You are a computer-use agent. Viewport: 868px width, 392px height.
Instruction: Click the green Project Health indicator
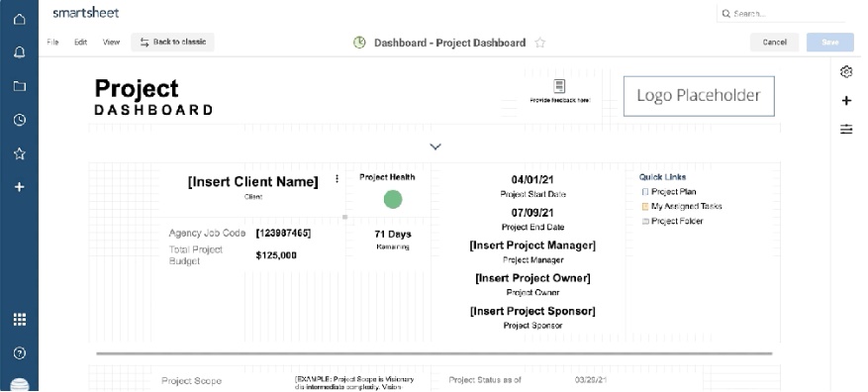pos(393,199)
